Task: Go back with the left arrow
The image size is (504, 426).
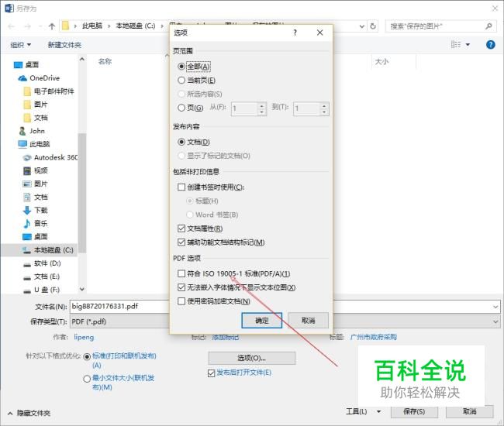Action: pos(12,26)
